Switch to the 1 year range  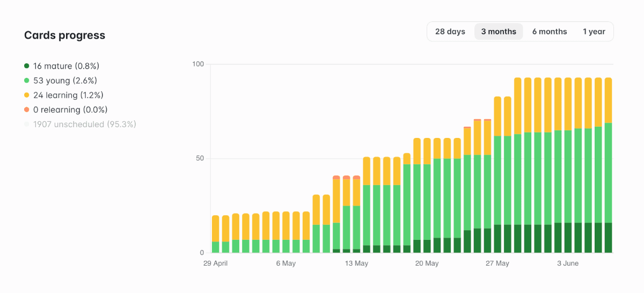[x=594, y=32]
